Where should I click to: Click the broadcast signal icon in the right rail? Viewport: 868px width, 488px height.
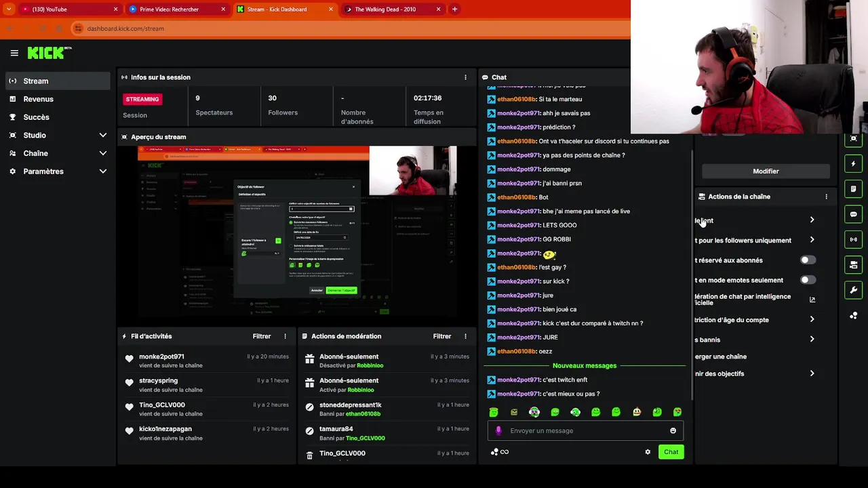[853, 239]
